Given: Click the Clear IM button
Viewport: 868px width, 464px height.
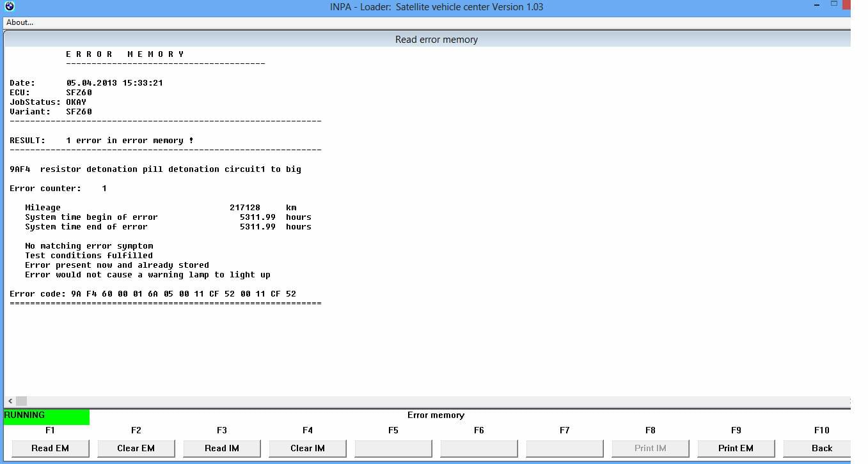Looking at the screenshot, I should [x=308, y=448].
